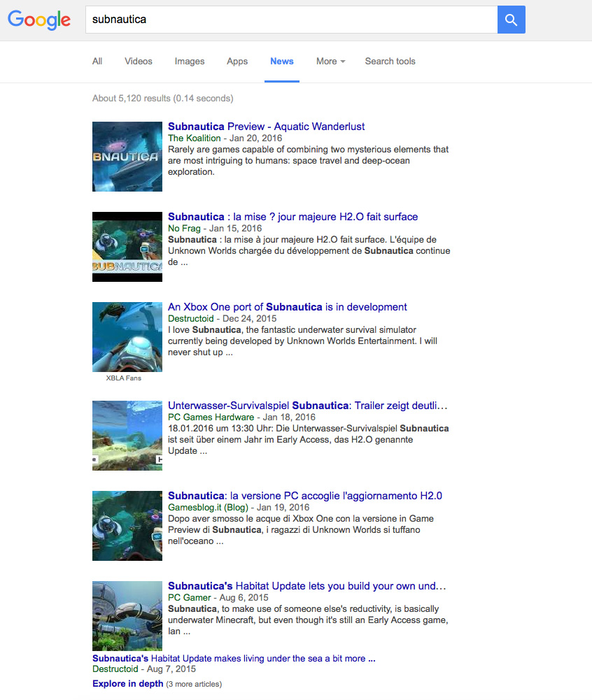Image resolution: width=592 pixels, height=700 pixels.
Task: Click the '(3 more articles)' text
Action: pos(194,684)
